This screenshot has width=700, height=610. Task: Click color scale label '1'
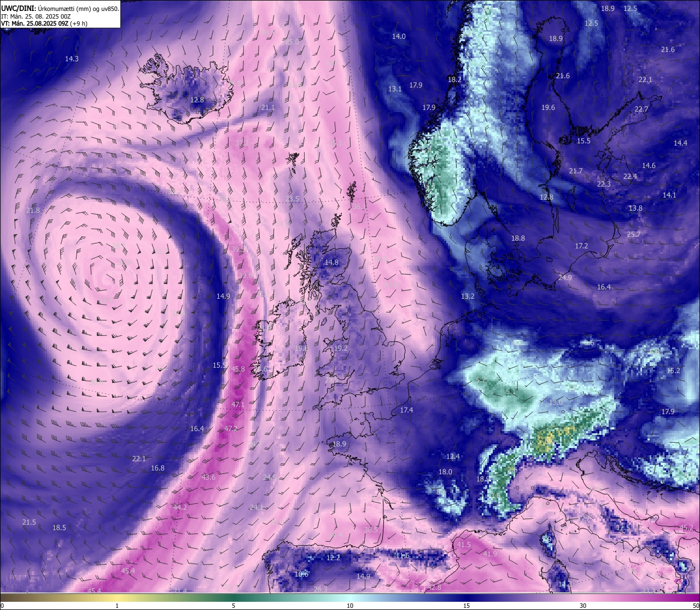tap(117, 606)
